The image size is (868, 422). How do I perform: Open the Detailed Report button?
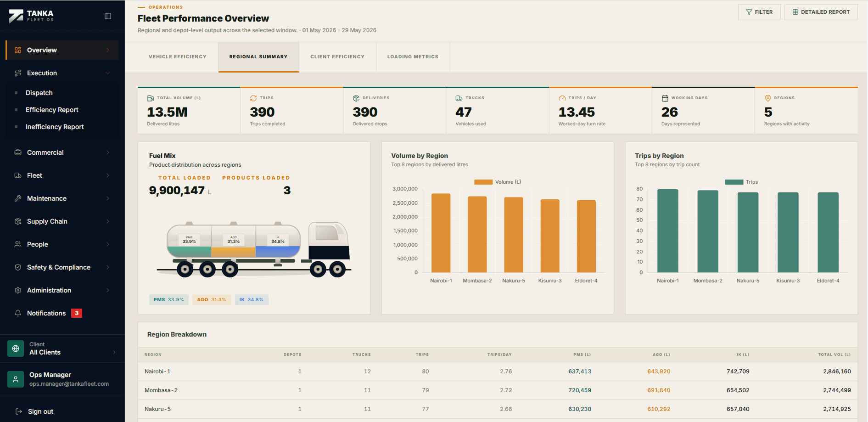[x=821, y=12]
